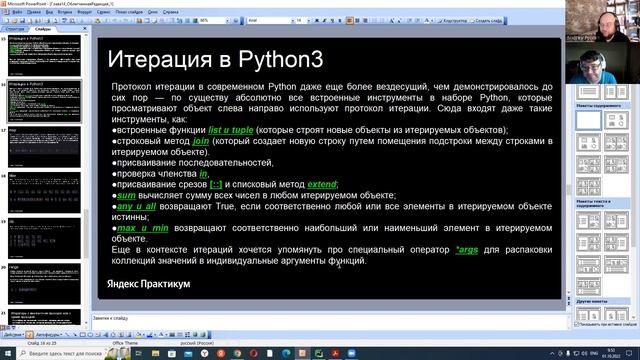Follow the "max и min" hyperlink
This screenshot has width=640, height=360.
[142, 228]
